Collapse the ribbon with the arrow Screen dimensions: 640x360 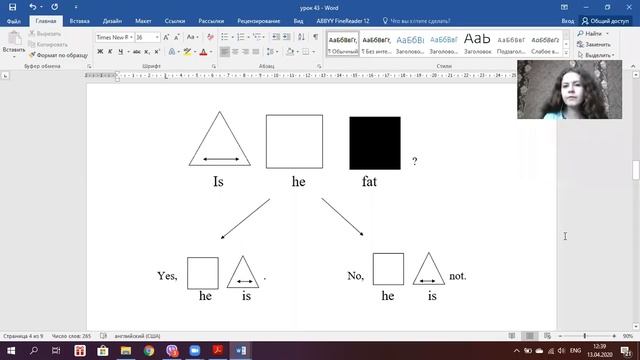[x=633, y=66]
